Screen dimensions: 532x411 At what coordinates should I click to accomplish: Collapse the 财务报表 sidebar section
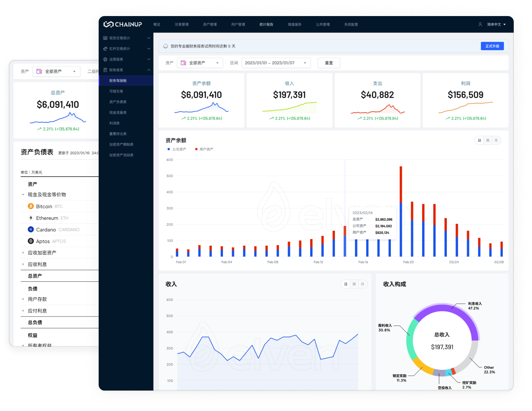coord(148,70)
